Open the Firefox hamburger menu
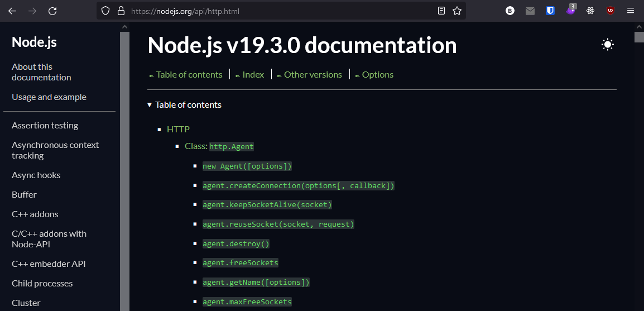Viewport: 644px width, 311px height. (631, 11)
